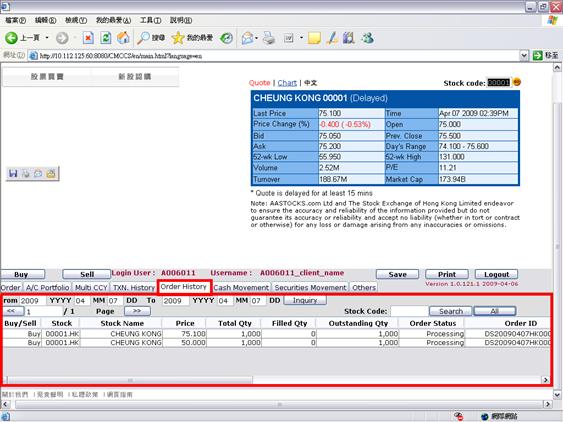Image resolution: width=563 pixels, height=422 pixels.
Task: Click the Buy button
Action: [x=22, y=274]
